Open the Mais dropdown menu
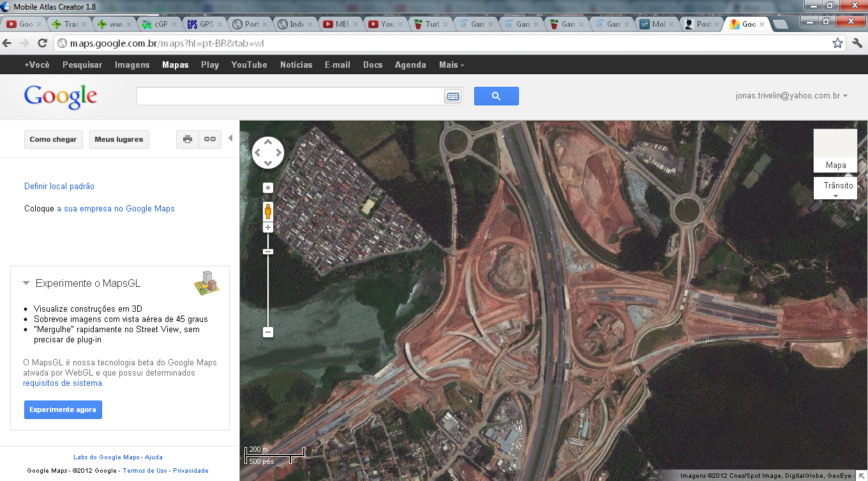Image resolution: width=868 pixels, height=481 pixels. point(451,65)
